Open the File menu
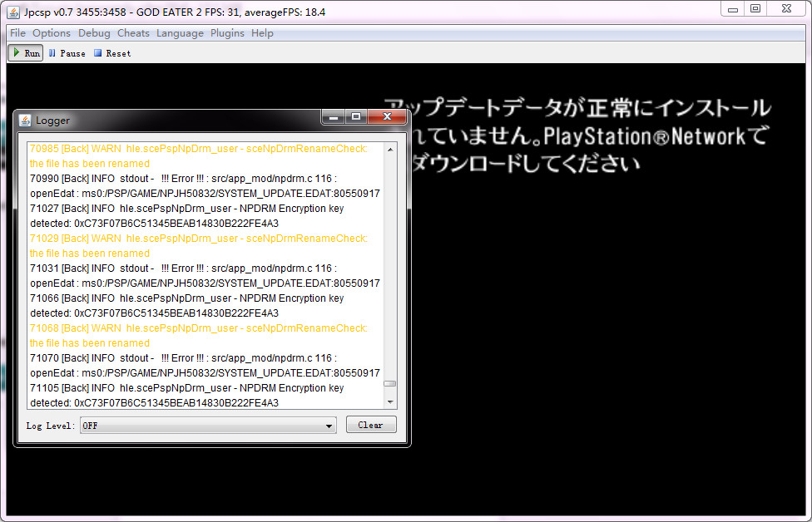Image resolution: width=812 pixels, height=522 pixels. click(x=17, y=33)
